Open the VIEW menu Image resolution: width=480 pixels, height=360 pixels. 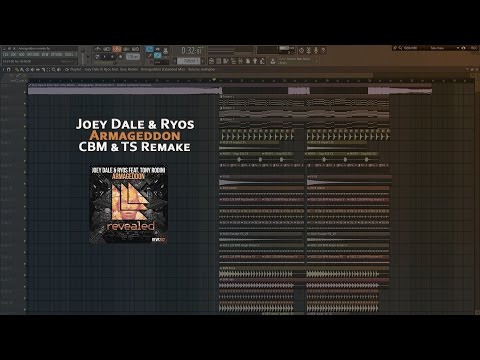pyautogui.click(x=45, y=54)
